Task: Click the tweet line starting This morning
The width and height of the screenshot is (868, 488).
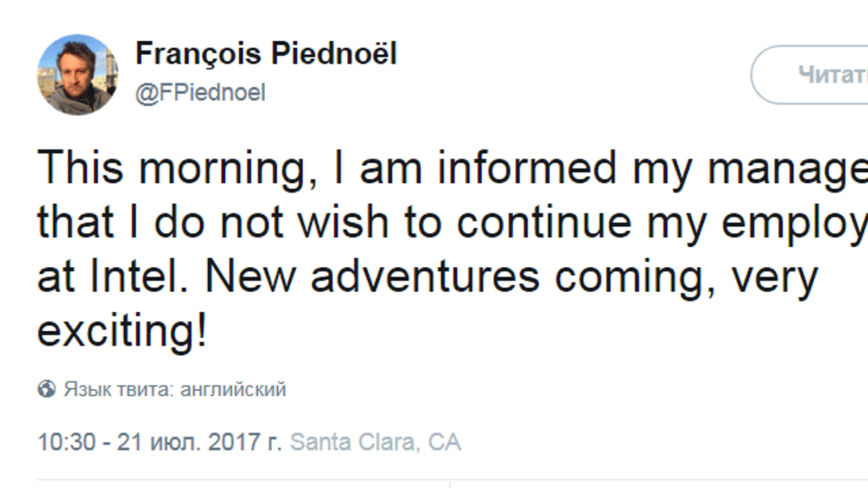Action: [x=434, y=168]
